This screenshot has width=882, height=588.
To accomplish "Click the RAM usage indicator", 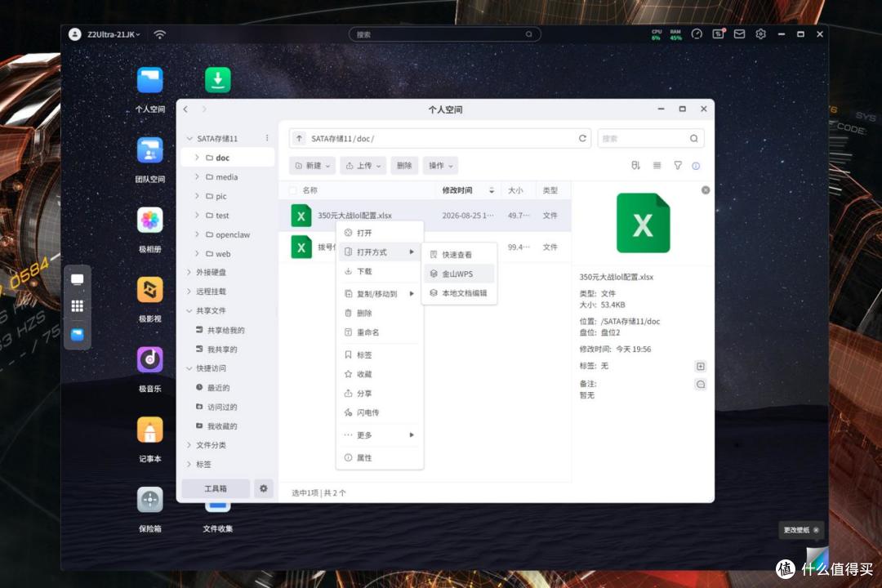I will (x=675, y=35).
